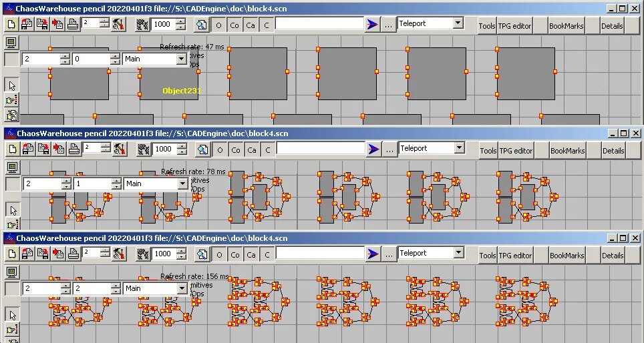Click the ellipsis button in the bottom window

point(389,255)
